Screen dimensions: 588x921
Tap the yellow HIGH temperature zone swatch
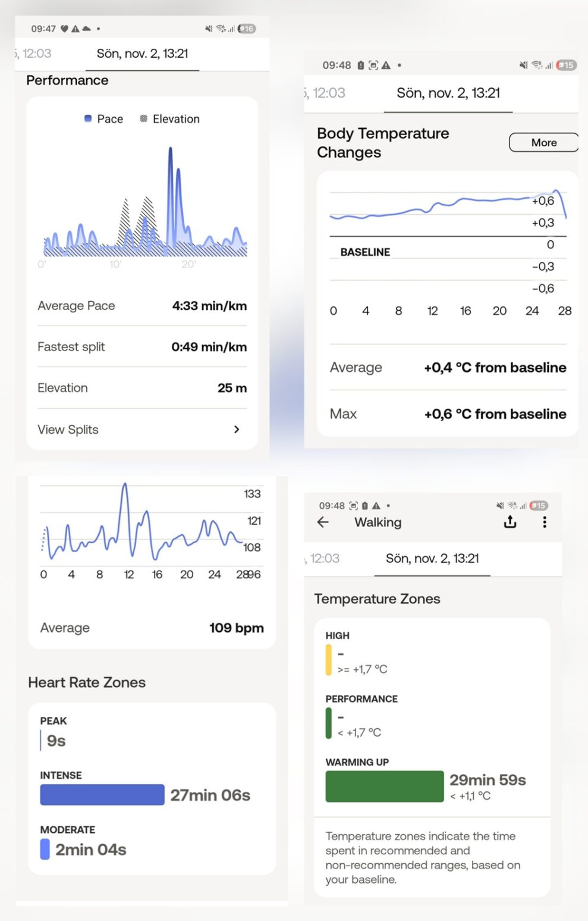(x=328, y=660)
